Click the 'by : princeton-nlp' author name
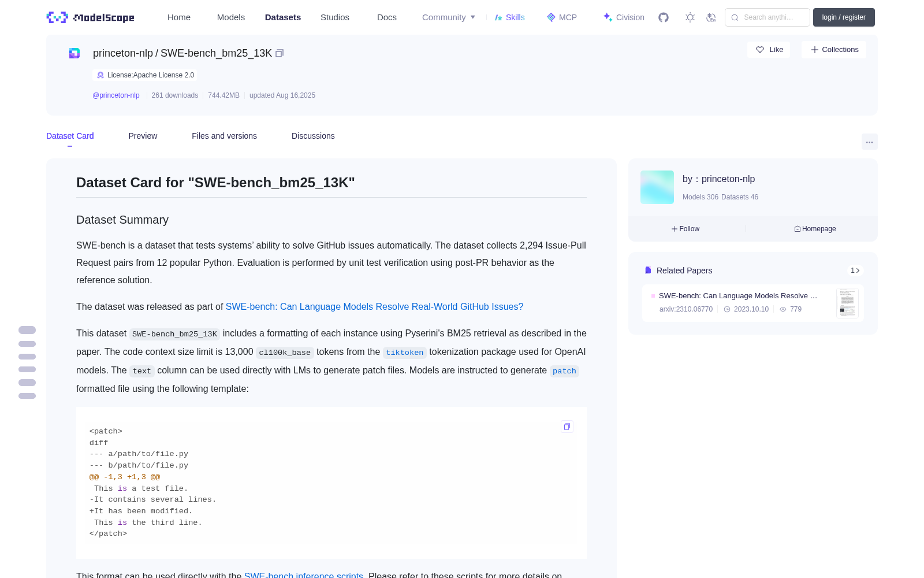The height and width of the screenshot is (578, 924). [x=719, y=179]
